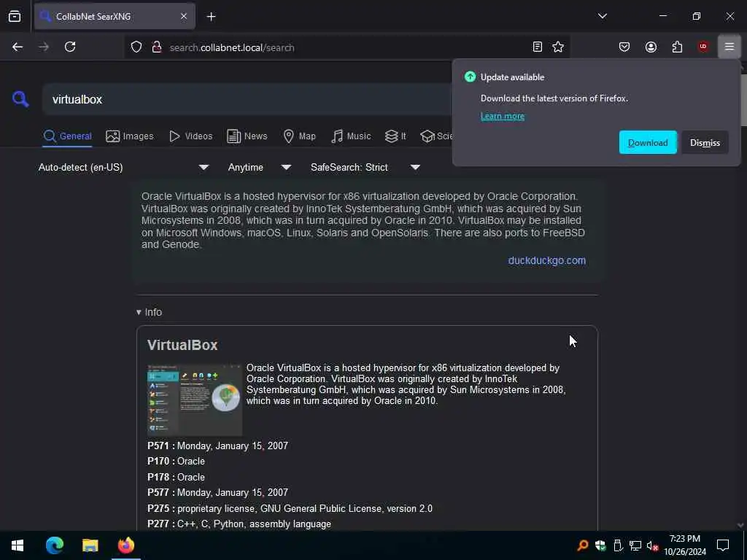747x560 pixels.
Task: Click the insecure connection padlock icon
Action: coord(156,47)
